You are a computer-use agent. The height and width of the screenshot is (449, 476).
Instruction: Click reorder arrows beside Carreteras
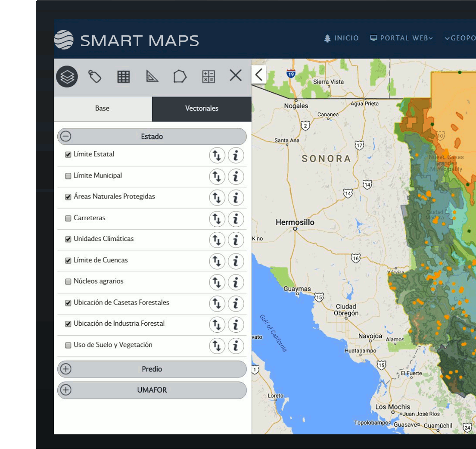tap(217, 218)
